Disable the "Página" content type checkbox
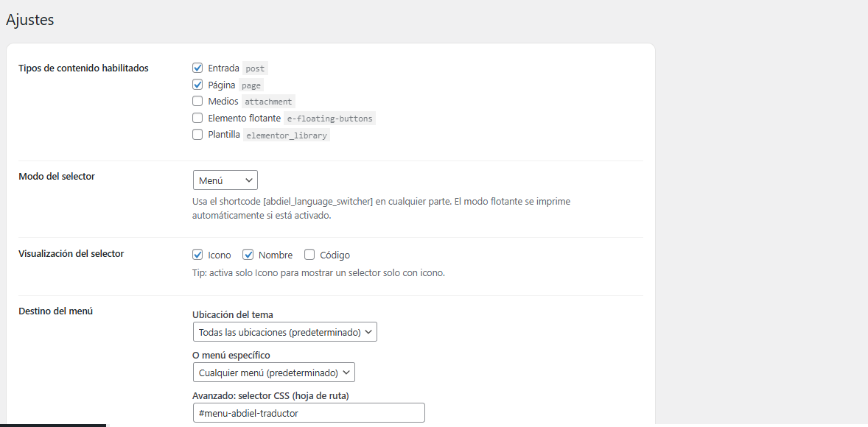The width and height of the screenshot is (868, 427). pos(197,84)
